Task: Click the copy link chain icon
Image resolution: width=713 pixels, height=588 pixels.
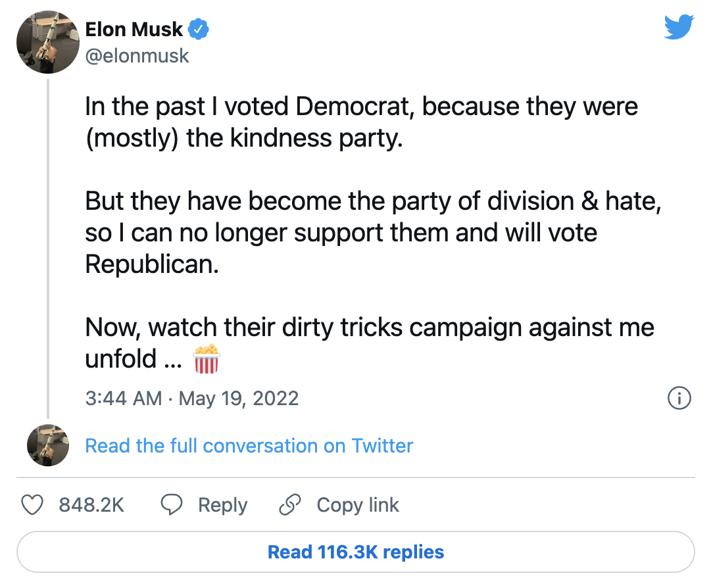Action: point(289,505)
